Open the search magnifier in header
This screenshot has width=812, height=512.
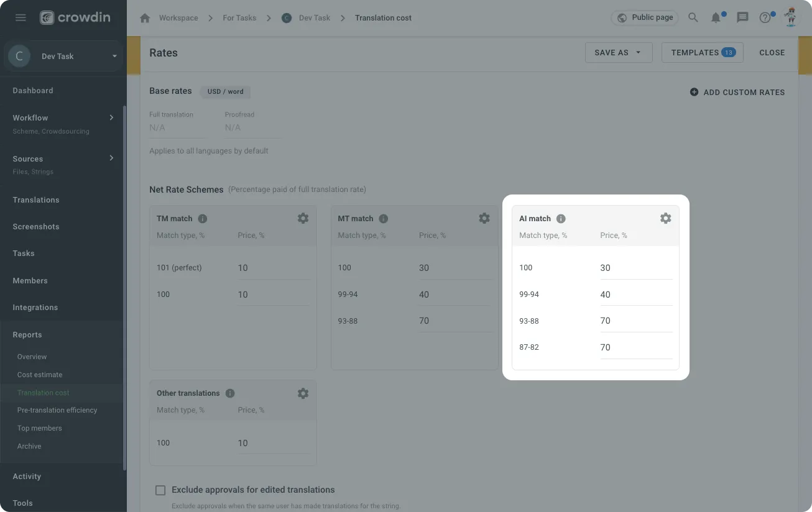pos(693,18)
